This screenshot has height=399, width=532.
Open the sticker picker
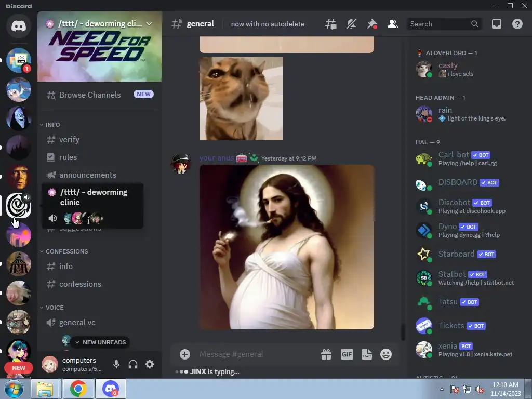click(x=367, y=354)
